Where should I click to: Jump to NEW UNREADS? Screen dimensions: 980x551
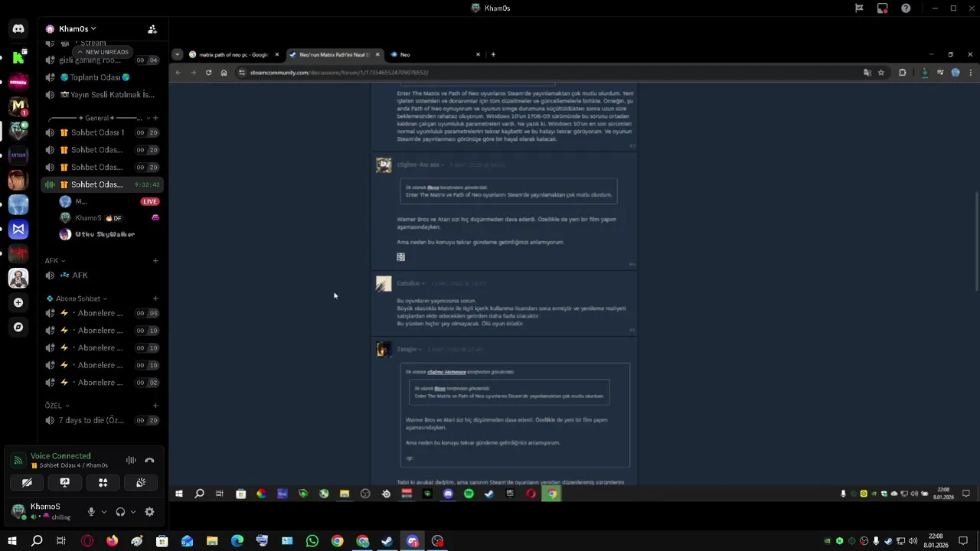[x=102, y=52]
